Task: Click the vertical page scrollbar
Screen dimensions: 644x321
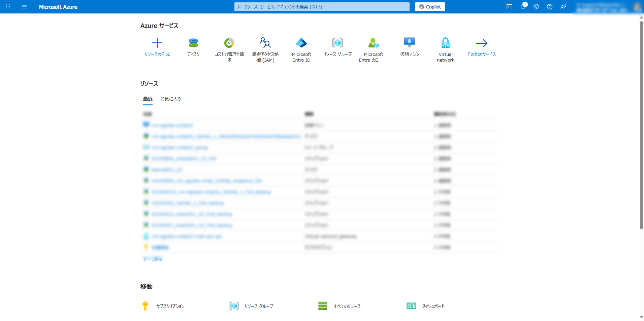Action: pos(641,124)
